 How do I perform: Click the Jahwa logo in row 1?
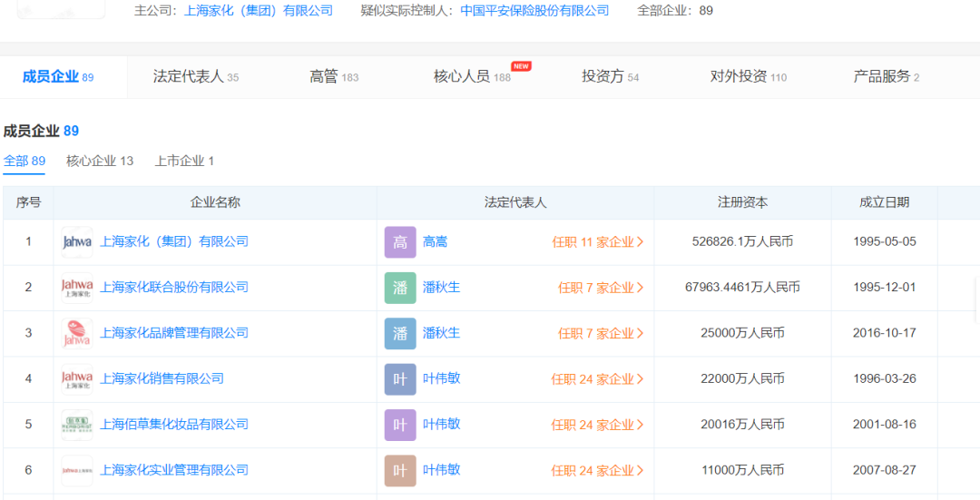pos(77,242)
